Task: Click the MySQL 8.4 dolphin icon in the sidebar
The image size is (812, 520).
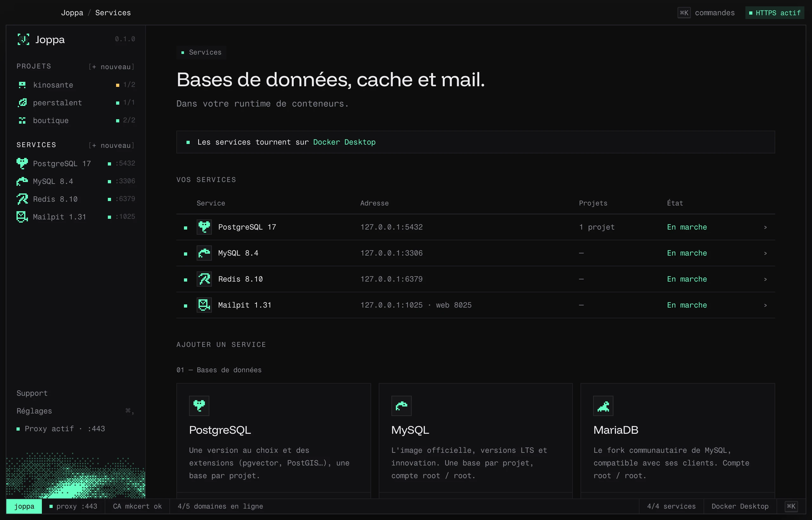Action: tap(22, 181)
